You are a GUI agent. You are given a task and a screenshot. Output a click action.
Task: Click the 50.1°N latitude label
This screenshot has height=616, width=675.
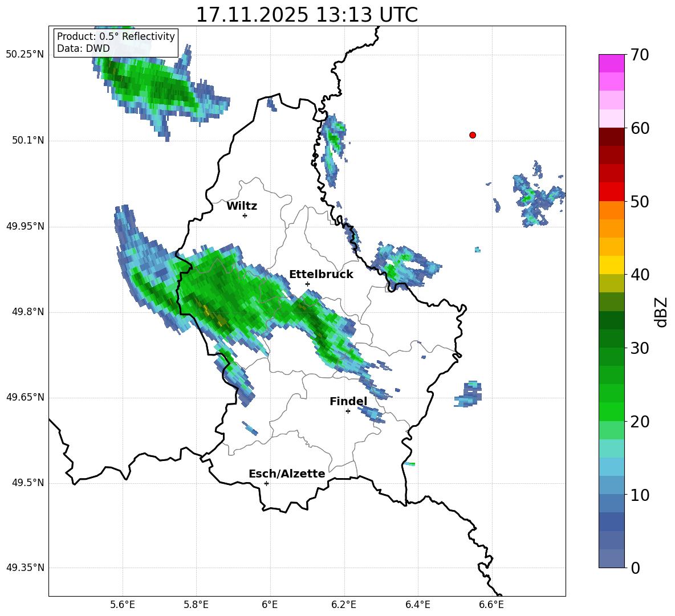pos(27,140)
